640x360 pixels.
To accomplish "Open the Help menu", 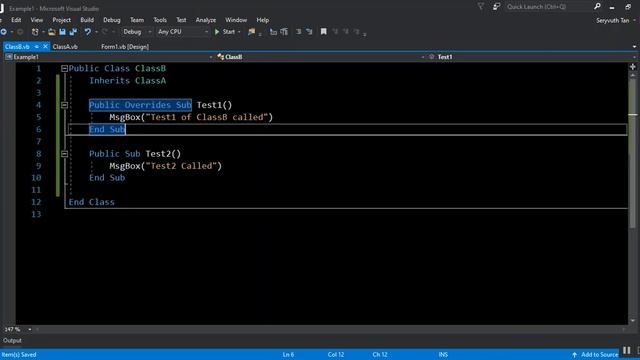I will [262, 20].
